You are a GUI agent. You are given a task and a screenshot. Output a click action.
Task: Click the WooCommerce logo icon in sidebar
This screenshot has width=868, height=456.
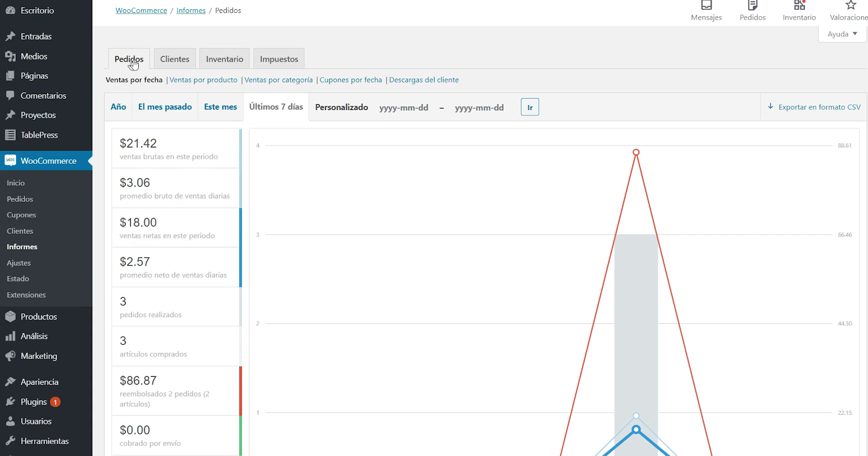pos(10,160)
